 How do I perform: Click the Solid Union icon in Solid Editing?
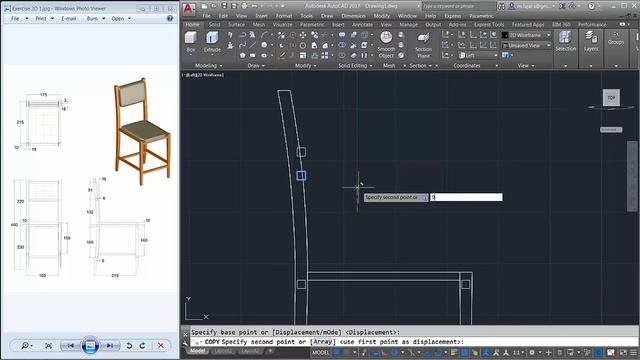(x=342, y=35)
